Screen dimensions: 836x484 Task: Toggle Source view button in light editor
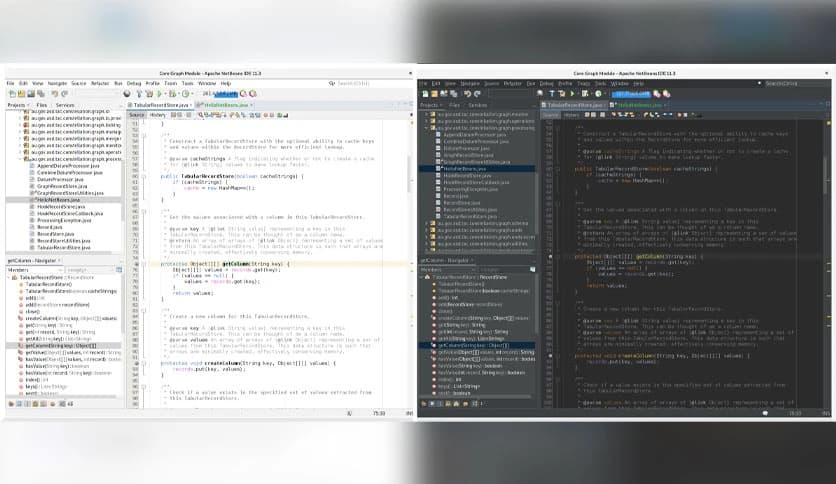pyautogui.click(x=136, y=115)
